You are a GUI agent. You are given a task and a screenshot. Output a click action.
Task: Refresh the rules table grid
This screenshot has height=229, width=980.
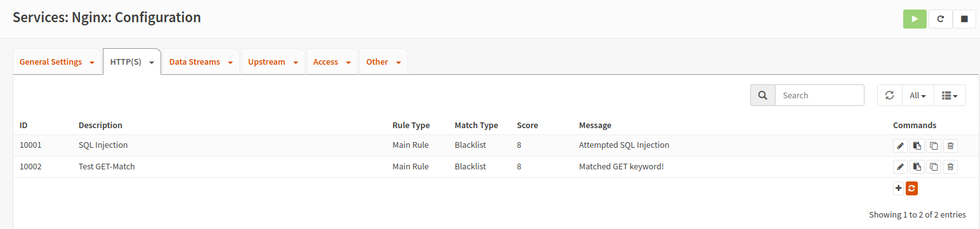click(x=889, y=95)
